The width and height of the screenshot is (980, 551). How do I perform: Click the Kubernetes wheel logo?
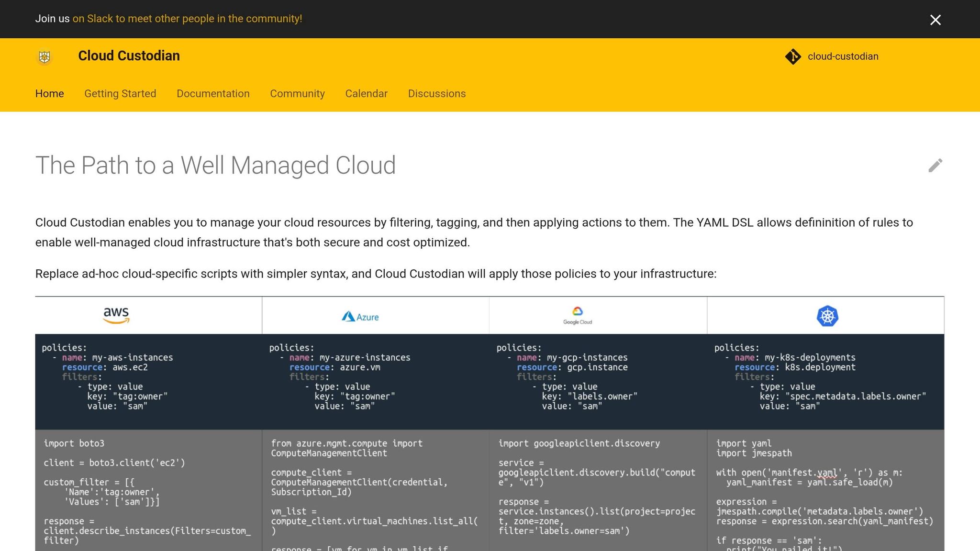tap(827, 316)
